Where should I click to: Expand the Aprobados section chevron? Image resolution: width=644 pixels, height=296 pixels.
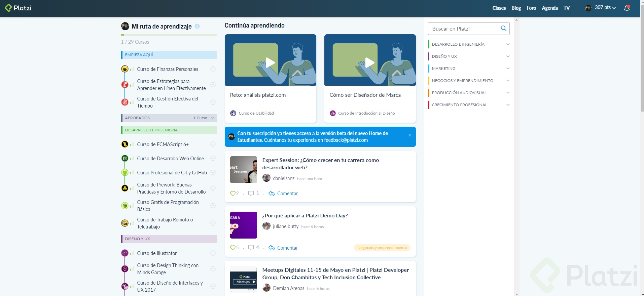click(x=212, y=118)
